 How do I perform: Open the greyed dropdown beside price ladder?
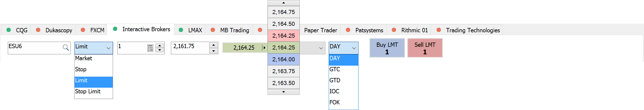pos(321,48)
